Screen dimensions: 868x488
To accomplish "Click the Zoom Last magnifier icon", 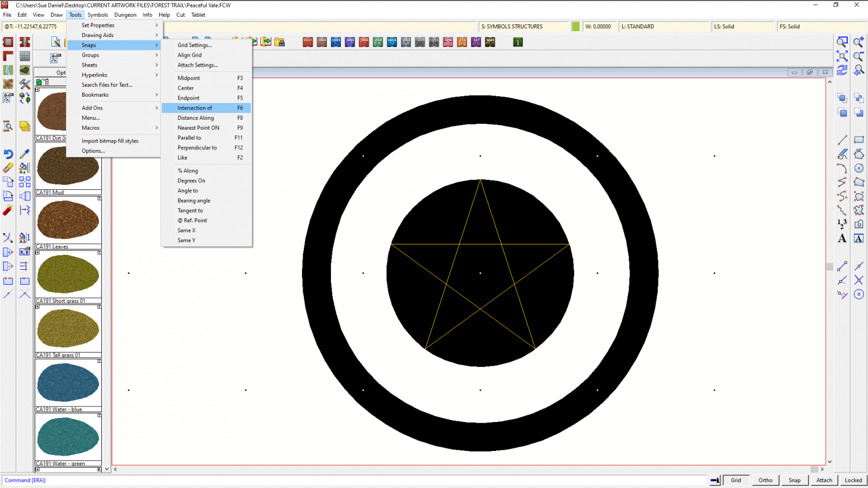I will pos(859,70).
